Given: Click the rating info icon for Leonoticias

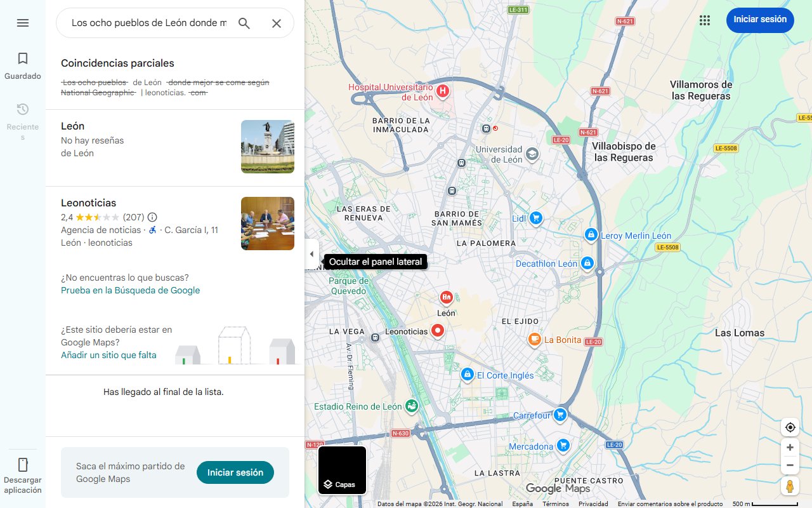Looking at the screenshot, I should coord(152,217).
